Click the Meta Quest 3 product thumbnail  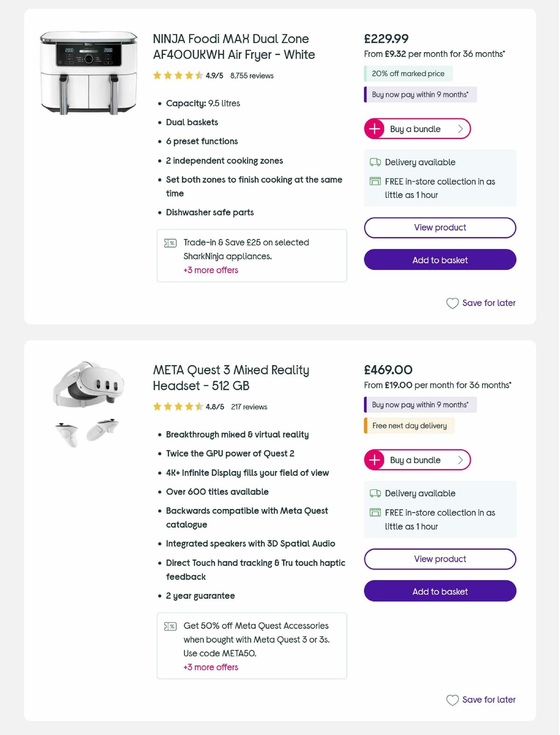pos(88,400)
